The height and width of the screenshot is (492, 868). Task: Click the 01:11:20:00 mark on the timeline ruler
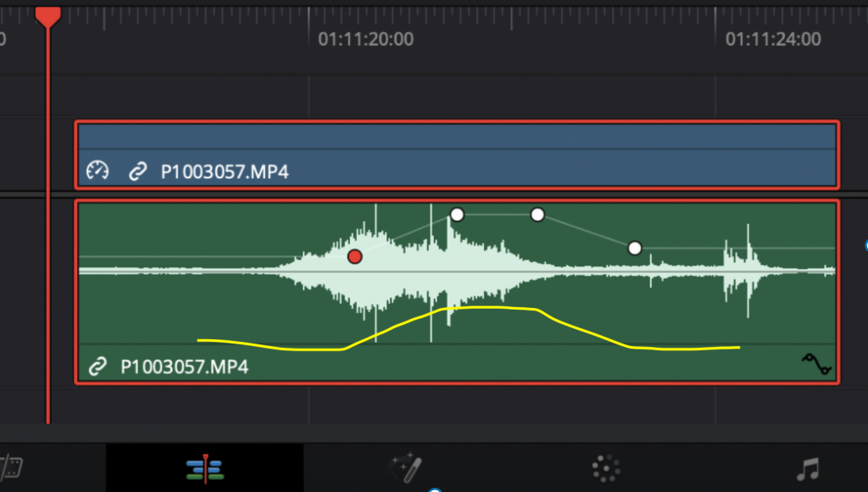pos(365,39)
